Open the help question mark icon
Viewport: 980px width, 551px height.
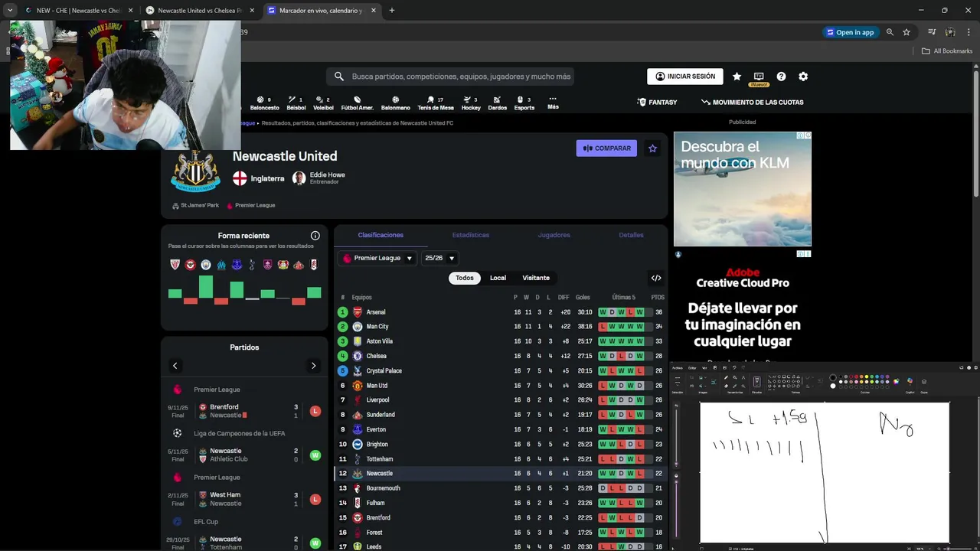pyautogui.click(x=781, y=77)
